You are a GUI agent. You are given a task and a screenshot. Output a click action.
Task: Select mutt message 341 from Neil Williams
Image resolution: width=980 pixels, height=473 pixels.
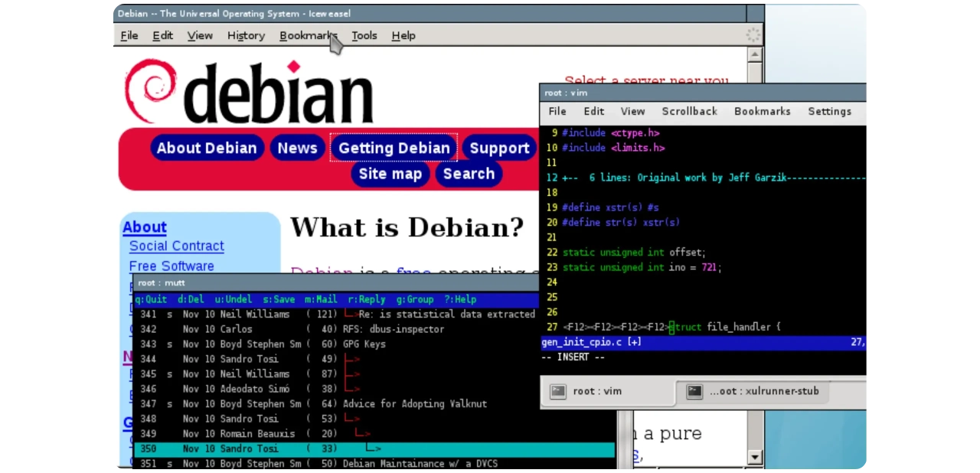point(336,314)
